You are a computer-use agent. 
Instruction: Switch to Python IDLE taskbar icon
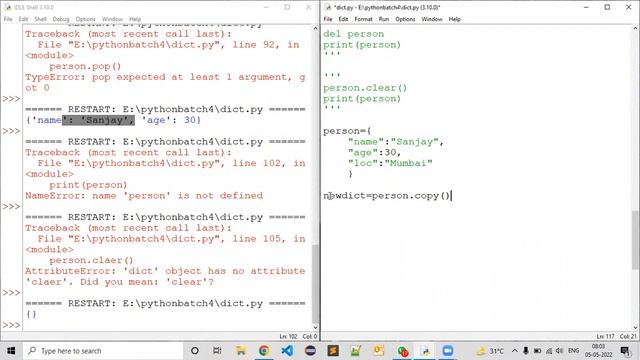[425, 351]
